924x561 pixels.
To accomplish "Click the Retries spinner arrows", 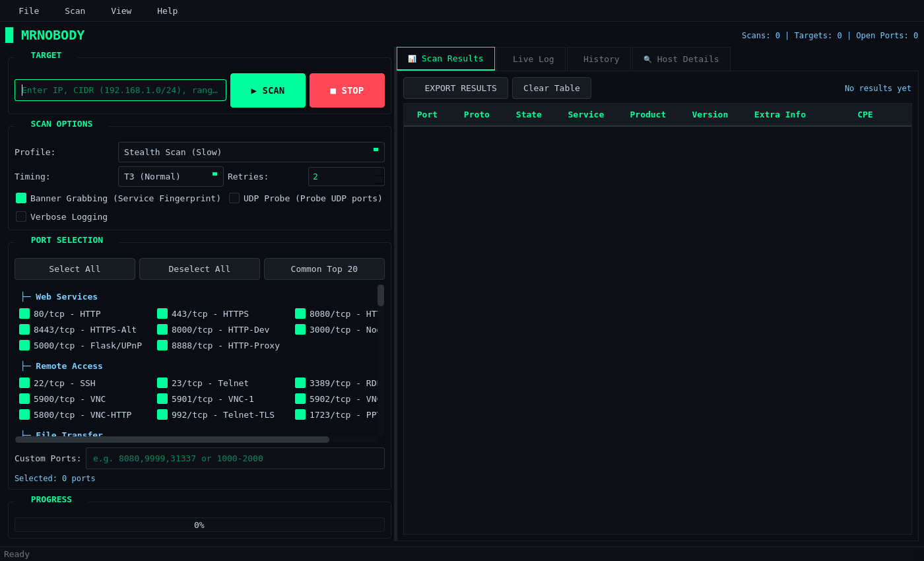I will point(379,176).
